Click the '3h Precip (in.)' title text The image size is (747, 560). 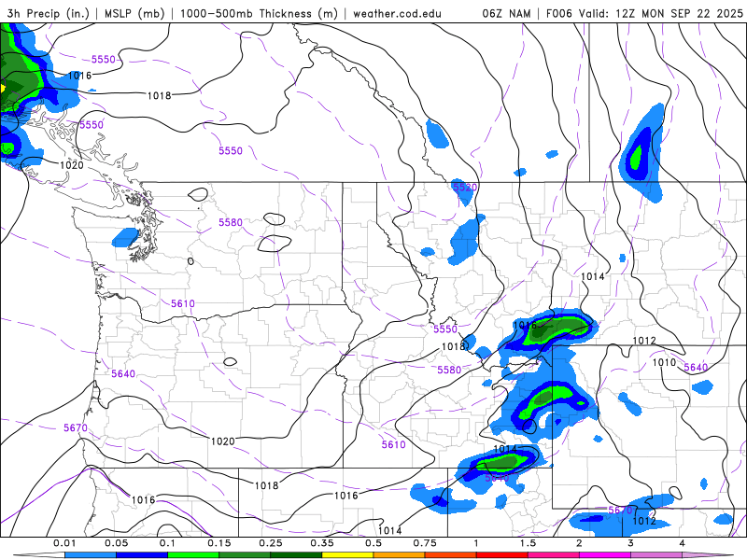coord(49,13)
